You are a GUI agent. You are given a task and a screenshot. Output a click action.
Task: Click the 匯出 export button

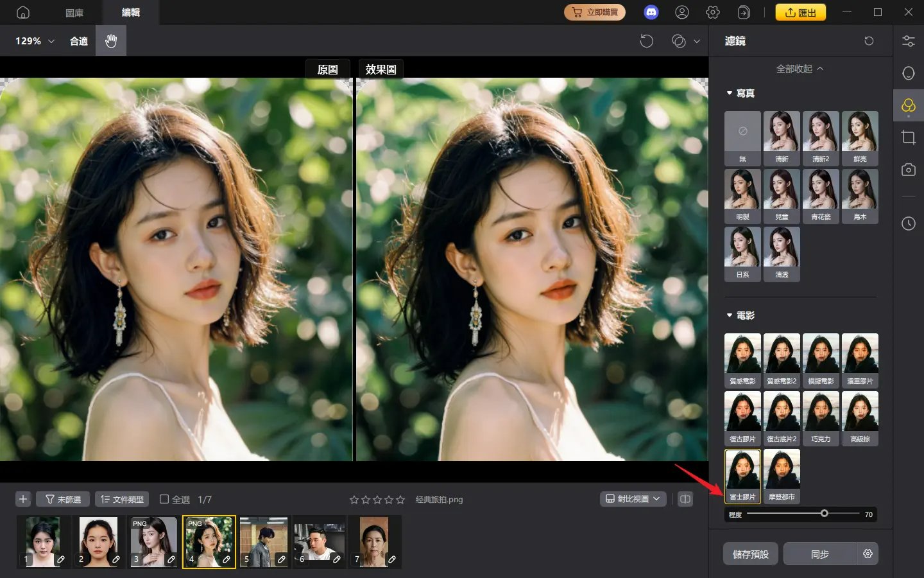pyautogui.click(x=800, y=12)
